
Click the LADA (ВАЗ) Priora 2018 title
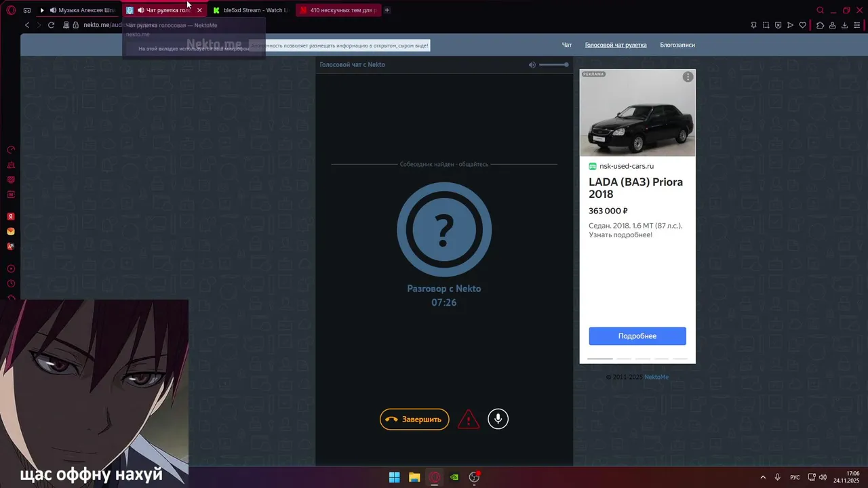pos(635,188)
